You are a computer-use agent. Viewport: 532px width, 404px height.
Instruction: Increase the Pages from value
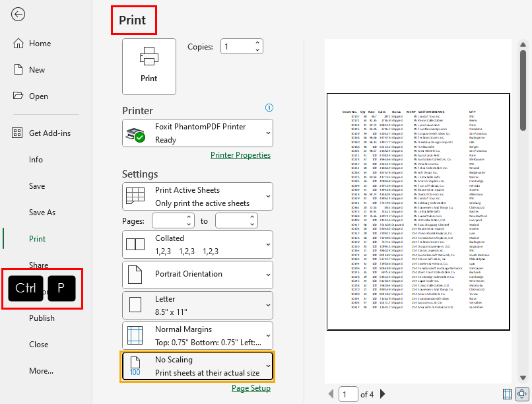pos(189,217)
